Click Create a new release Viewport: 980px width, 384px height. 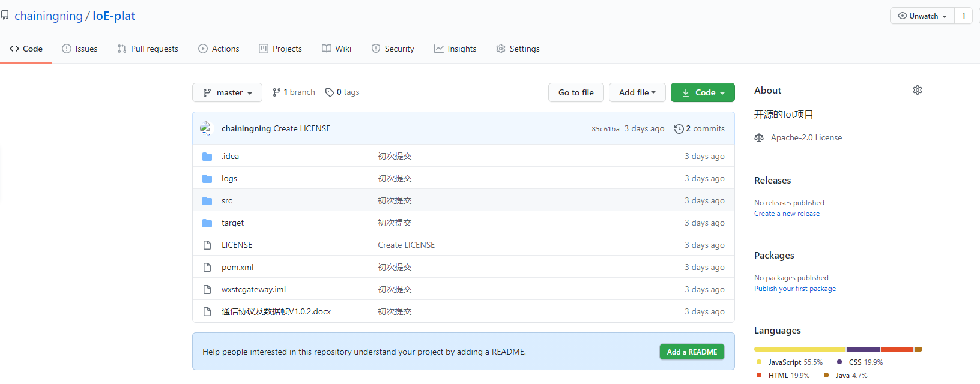pos(787,214)
